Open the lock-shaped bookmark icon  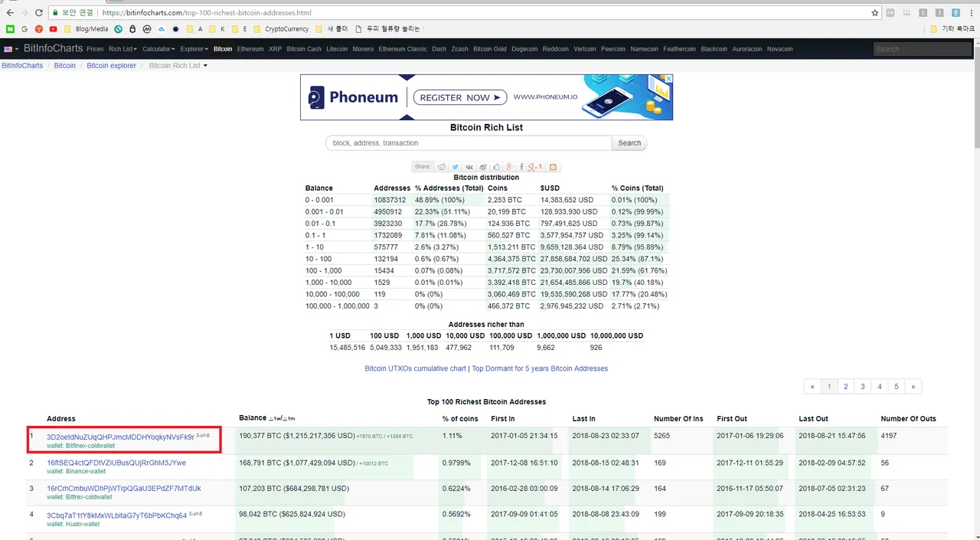[x=132, y=29]
